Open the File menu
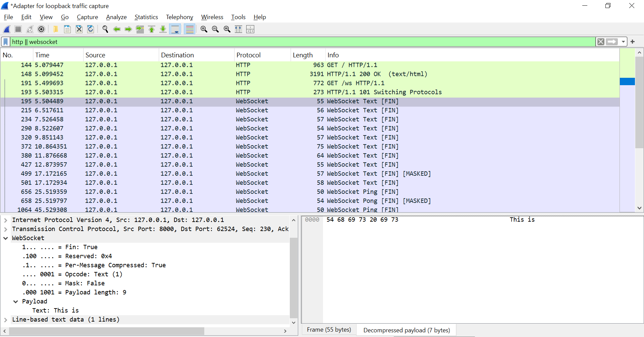Viewport: 644px width, 337px height. (x=8, y=17)
